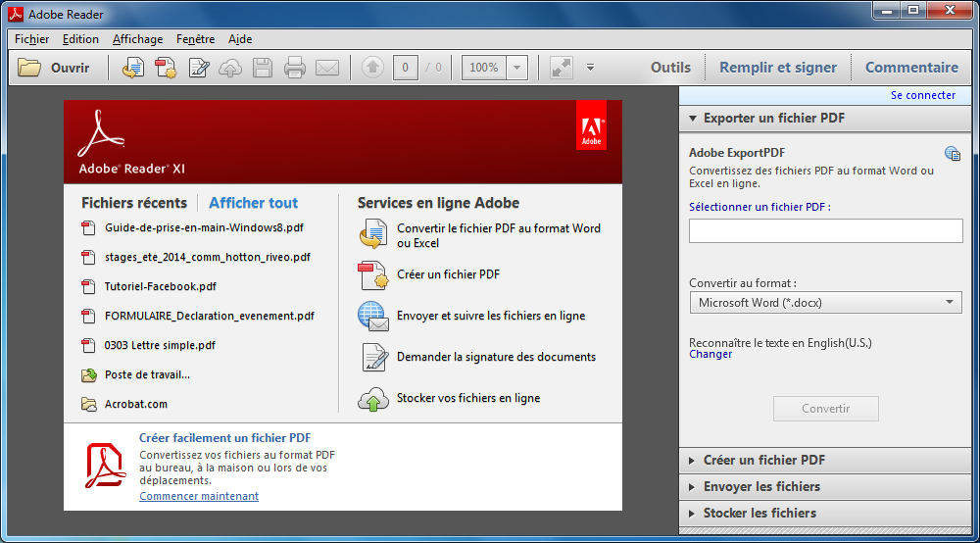Click icon beside Convertir le fichier PDF
This screenshot has height=543, width=980.
tap(373, 235)
